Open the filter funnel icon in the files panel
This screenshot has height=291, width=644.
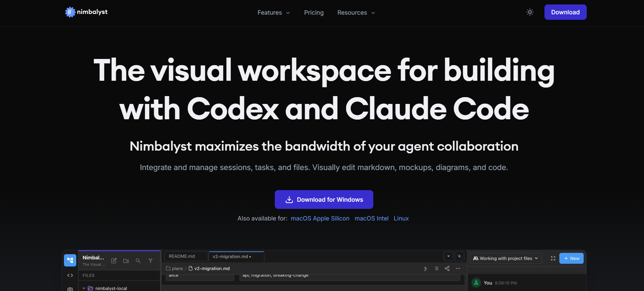tap(150, 261)
